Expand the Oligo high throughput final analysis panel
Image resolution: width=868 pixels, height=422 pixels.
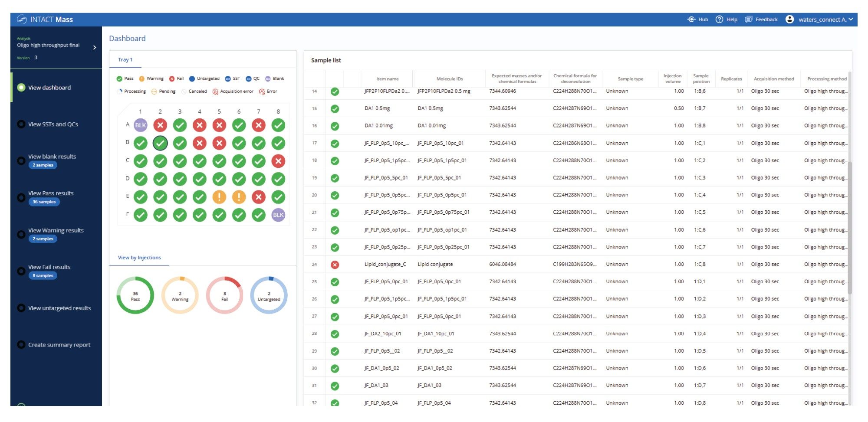pyautogui.click(x=95, y=46)
